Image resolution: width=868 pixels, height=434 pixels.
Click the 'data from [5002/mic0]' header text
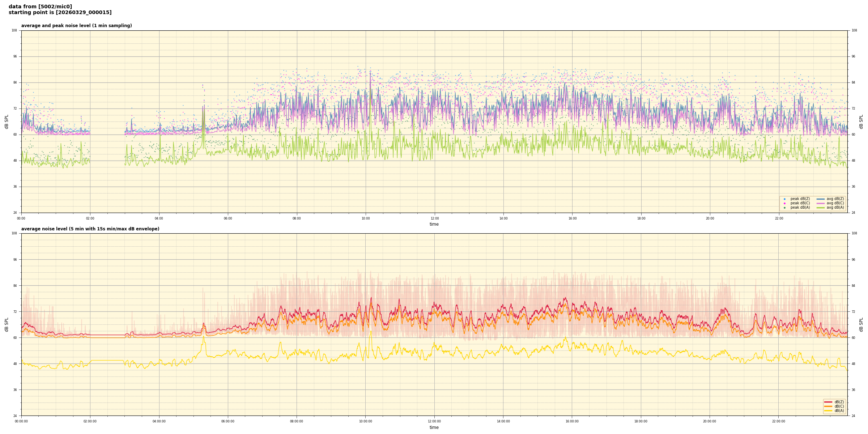(40, 7)
